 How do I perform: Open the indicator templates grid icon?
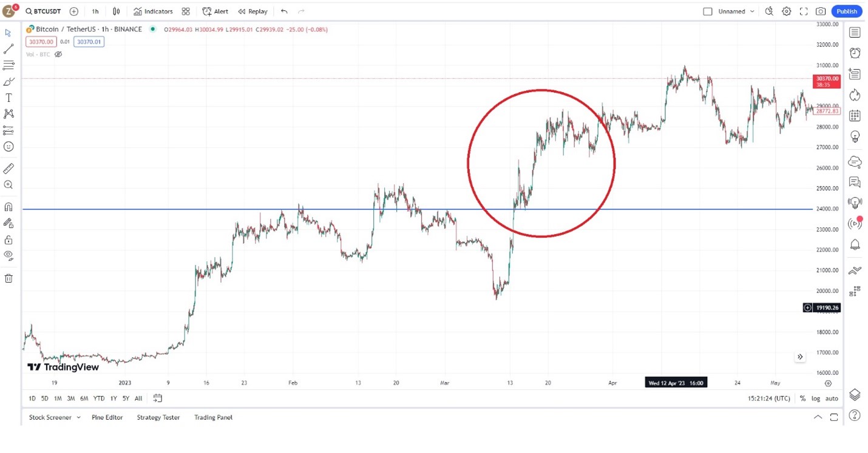point(186,12)
